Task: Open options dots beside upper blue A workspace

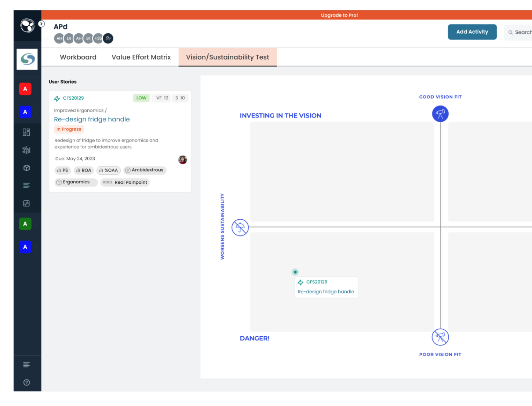Action: (36, 112)
